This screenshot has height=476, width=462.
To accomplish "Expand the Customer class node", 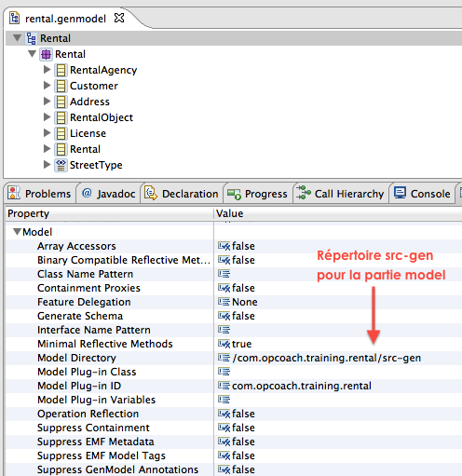I will pos(47,85).
